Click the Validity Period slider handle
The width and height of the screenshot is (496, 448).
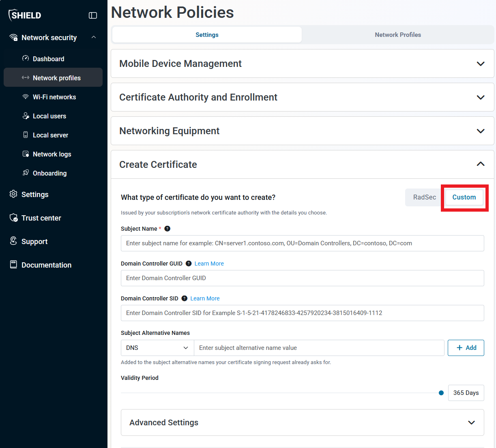(x=441, y=393)
